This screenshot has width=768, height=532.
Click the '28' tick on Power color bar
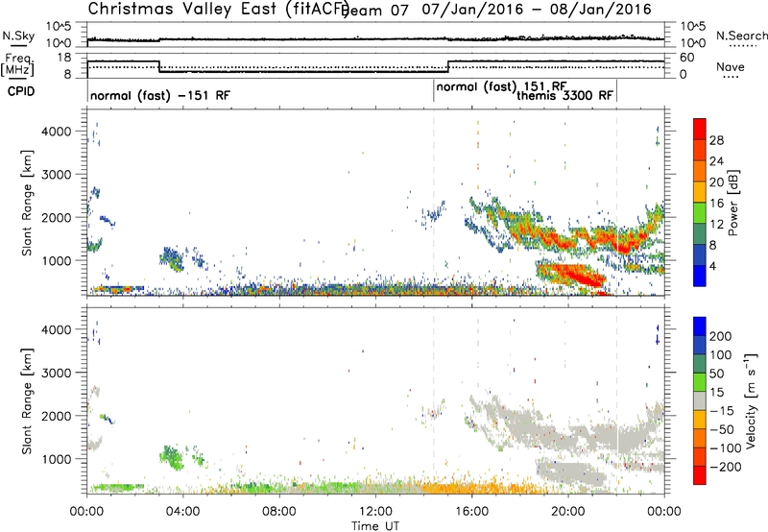716,140
